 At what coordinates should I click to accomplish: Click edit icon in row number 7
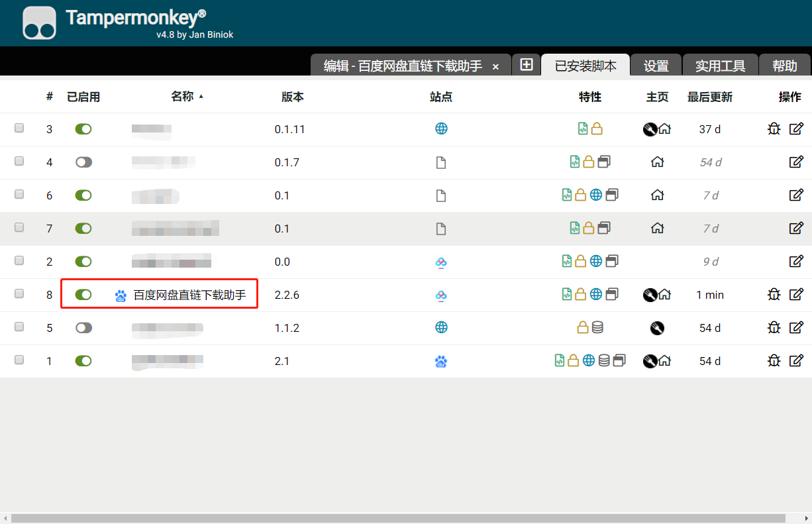[796, 229]
